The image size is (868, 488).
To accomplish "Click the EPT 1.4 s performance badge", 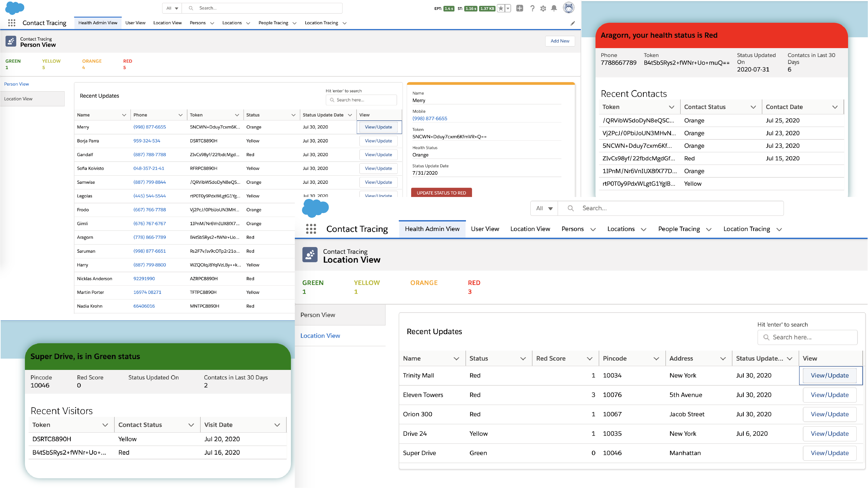I will (x=448, y=8).
